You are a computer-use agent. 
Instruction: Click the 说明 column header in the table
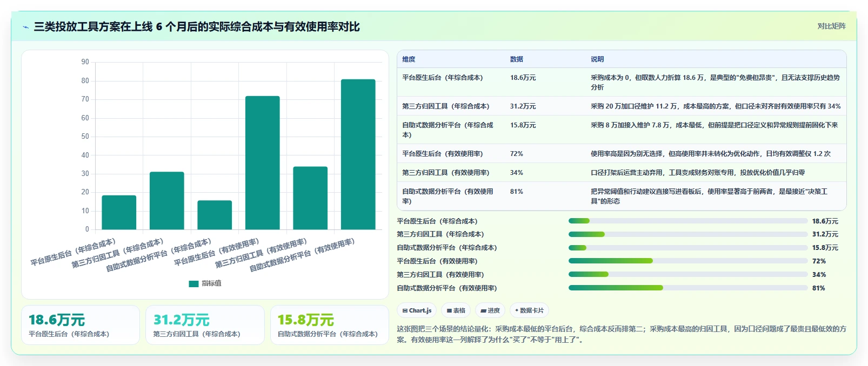[x=597, y=59]
